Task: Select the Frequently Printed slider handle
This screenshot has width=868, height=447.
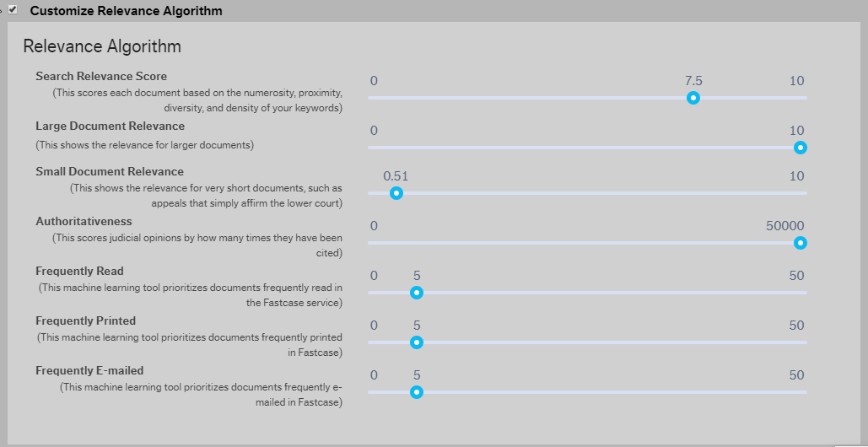Action: 417,342
